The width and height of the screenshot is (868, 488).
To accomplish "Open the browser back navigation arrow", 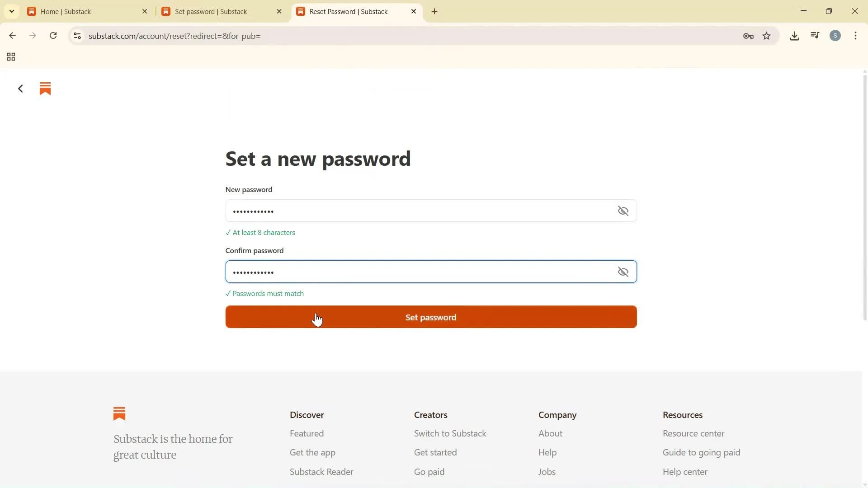I will pyautogui.click(x=12, y=36).
